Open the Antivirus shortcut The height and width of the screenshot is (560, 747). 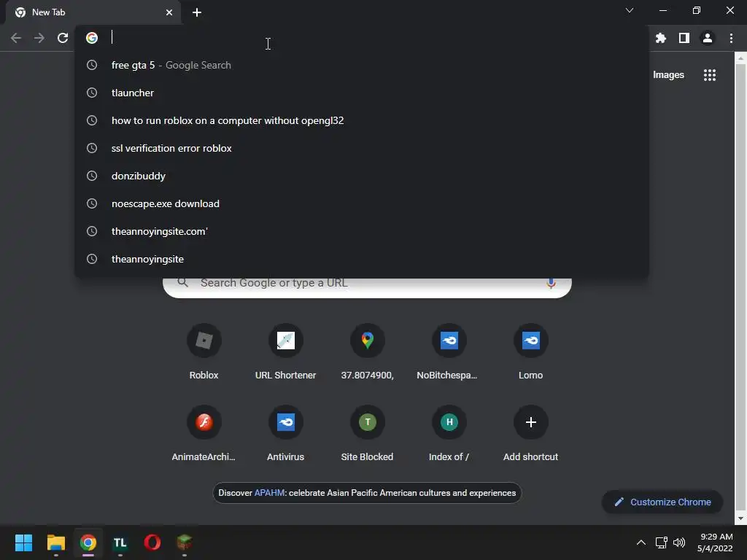pos(285,433)
